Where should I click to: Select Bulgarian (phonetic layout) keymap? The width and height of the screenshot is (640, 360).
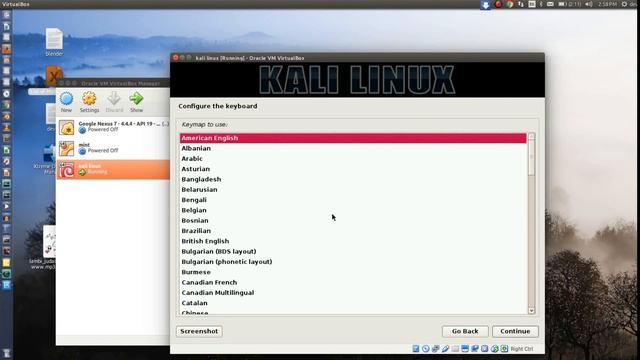click(x=353, y=262)
